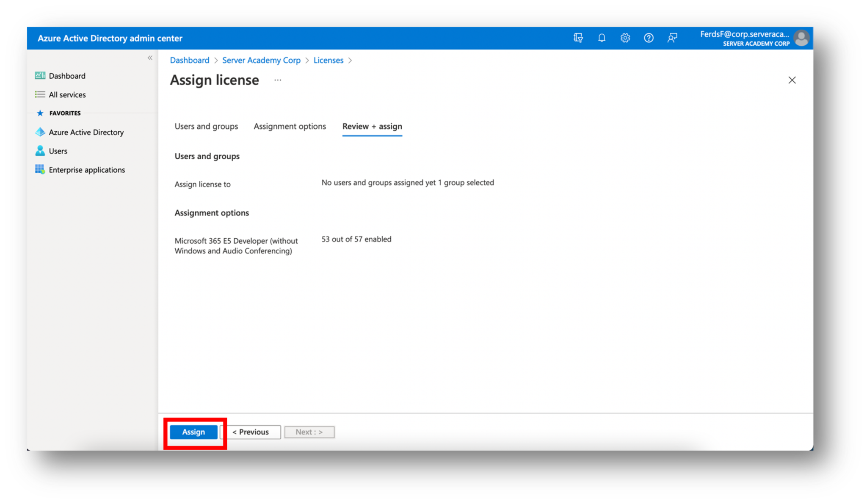Viewport: 867px width, 504px height.
Task: Click the Azure Active Directory diamond icon
Action: pyautogui.click(x=40, y=132)
